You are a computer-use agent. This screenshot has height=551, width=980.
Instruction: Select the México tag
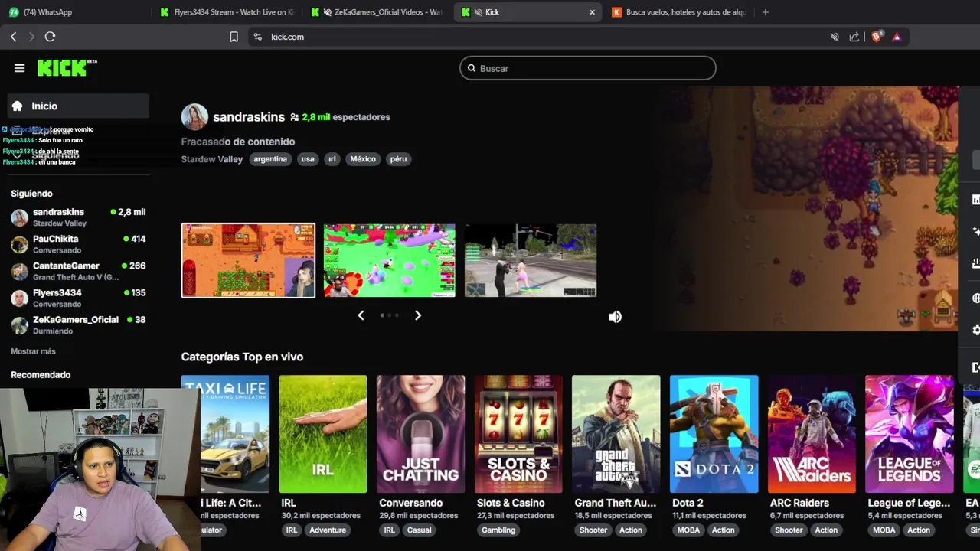click(363, 159)
